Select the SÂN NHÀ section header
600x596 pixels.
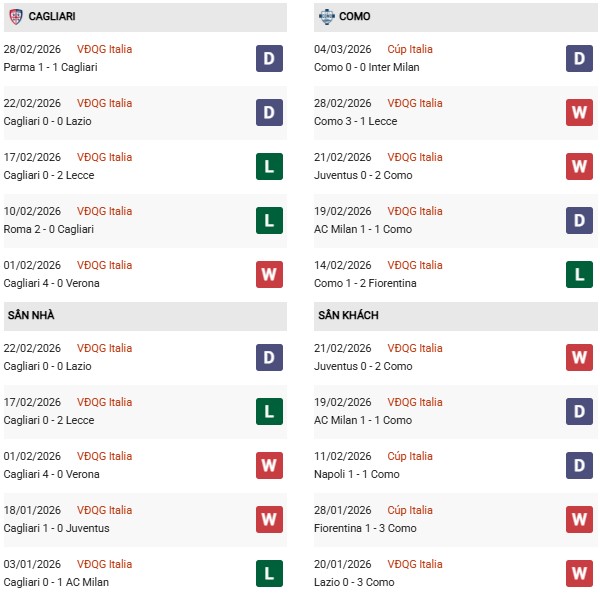coord(31,315)
